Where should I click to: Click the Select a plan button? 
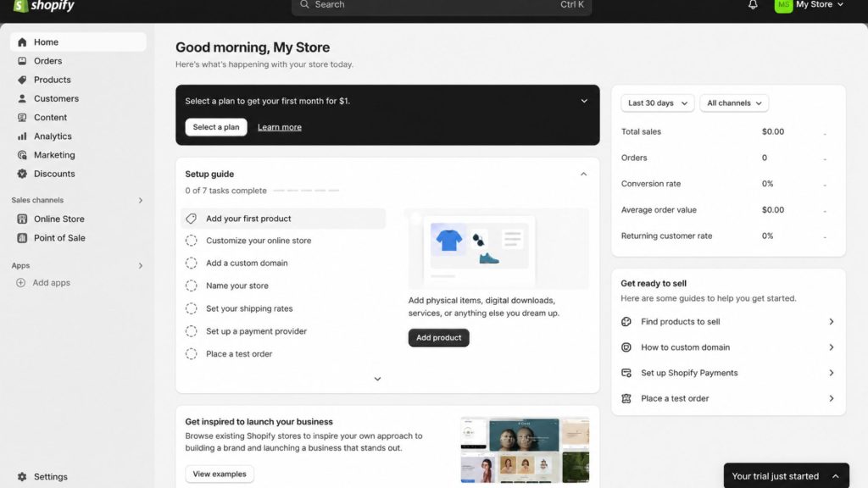[216, 127]
